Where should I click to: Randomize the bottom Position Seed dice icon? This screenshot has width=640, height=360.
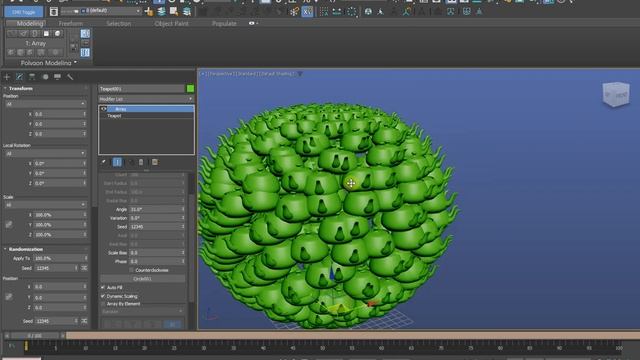click(84, 321)
